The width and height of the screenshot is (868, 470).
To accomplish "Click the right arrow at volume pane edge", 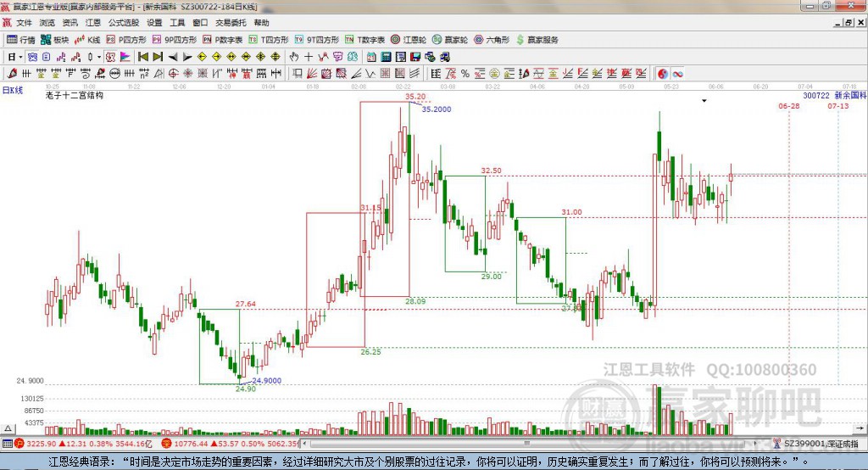I will point(860,428).
